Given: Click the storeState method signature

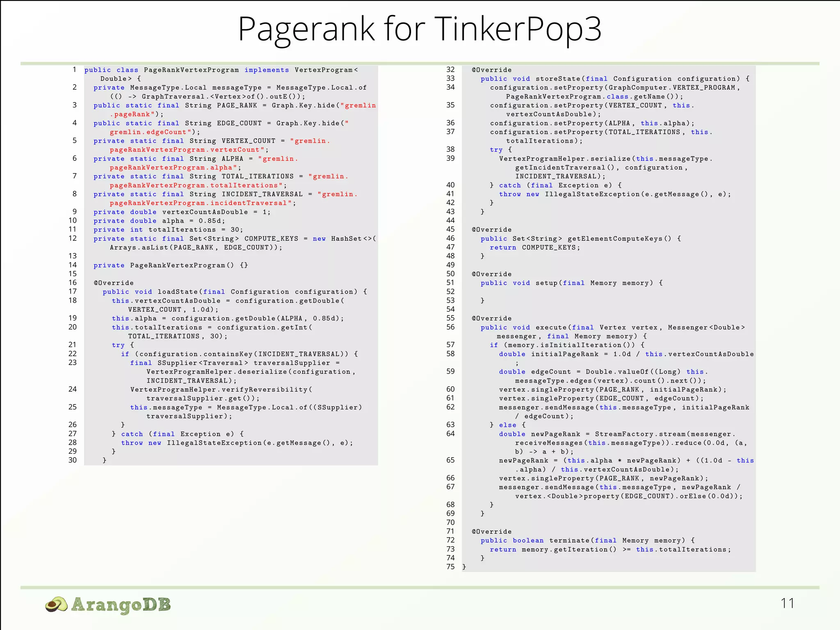Looking at the screenshot, I should [615, 79].
